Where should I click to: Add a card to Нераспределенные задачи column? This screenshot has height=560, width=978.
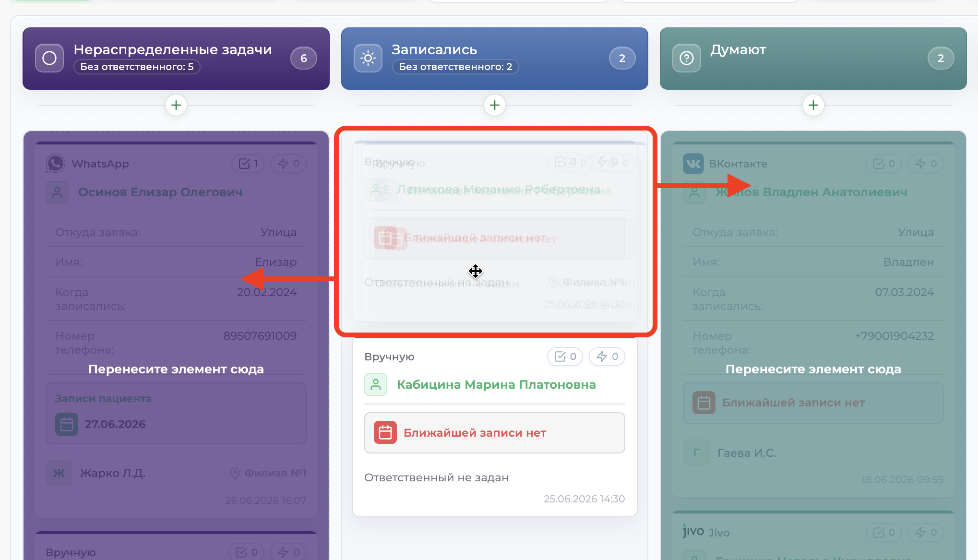176,105
